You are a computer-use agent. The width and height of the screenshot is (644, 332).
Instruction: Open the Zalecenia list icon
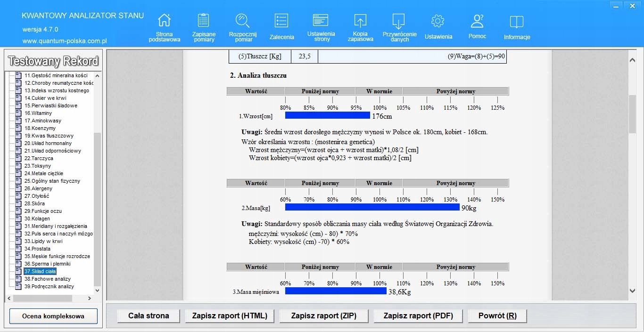(x=281, y=20)
